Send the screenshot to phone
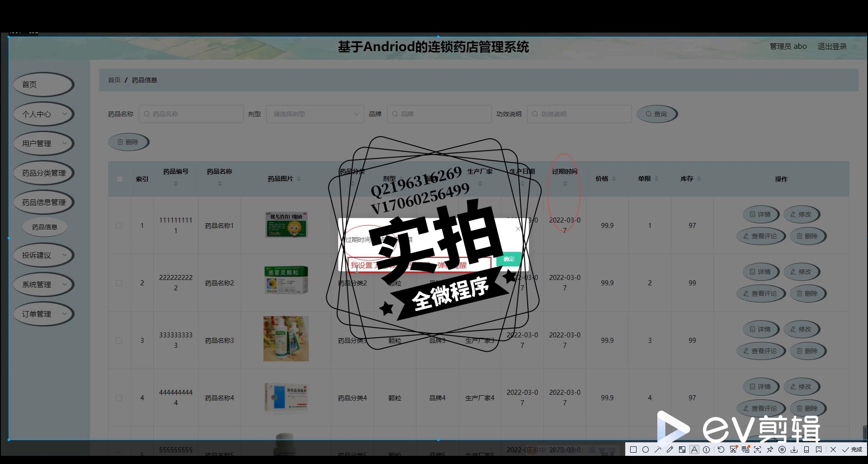Viewport: 868px width, 464px height. point(807,450)
